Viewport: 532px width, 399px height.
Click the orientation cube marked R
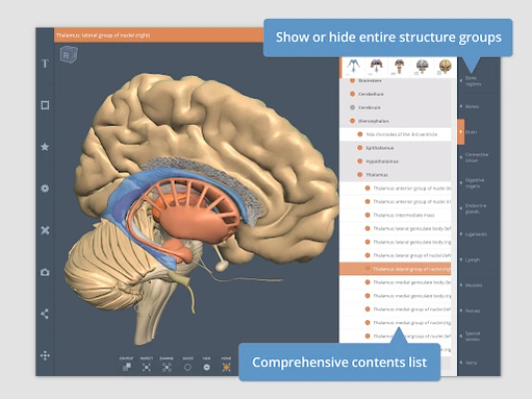tap(69, 55)
